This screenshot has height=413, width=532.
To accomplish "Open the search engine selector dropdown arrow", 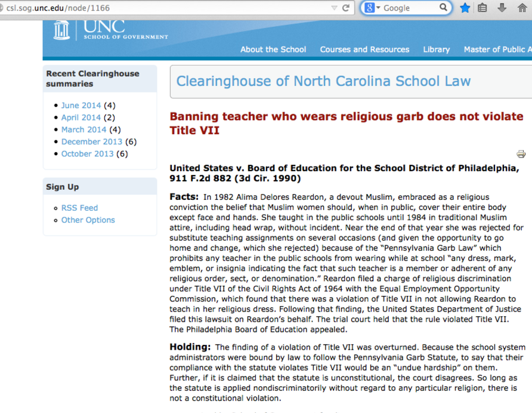I will tap(378, 8).
